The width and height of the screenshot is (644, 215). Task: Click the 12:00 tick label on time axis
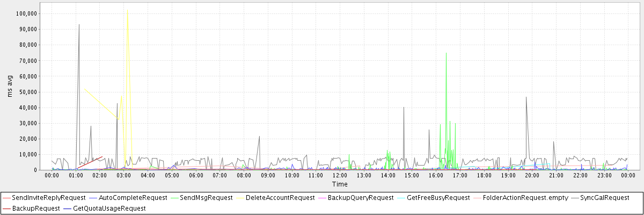click(x=340, y=175)
